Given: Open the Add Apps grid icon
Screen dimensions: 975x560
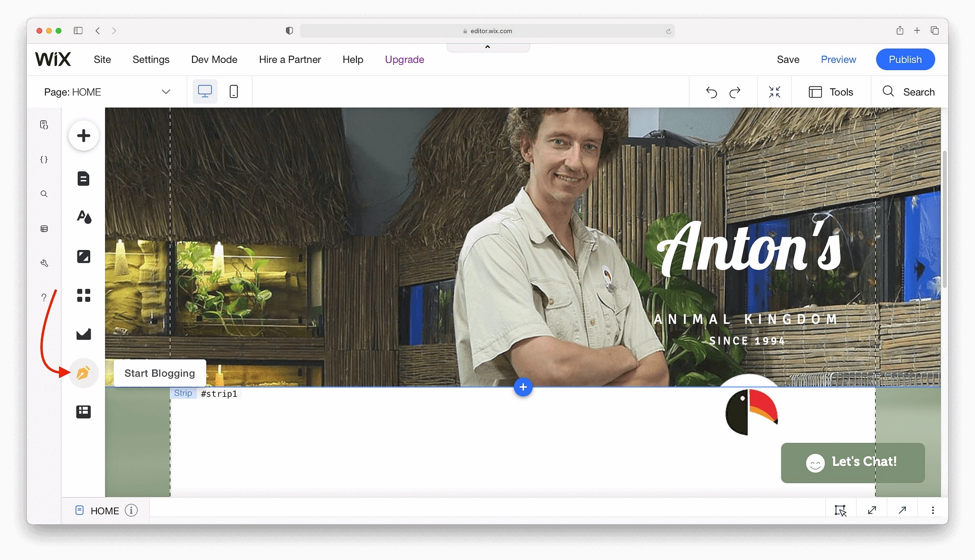Looking at the screenshot, I should tap(84, 295).
